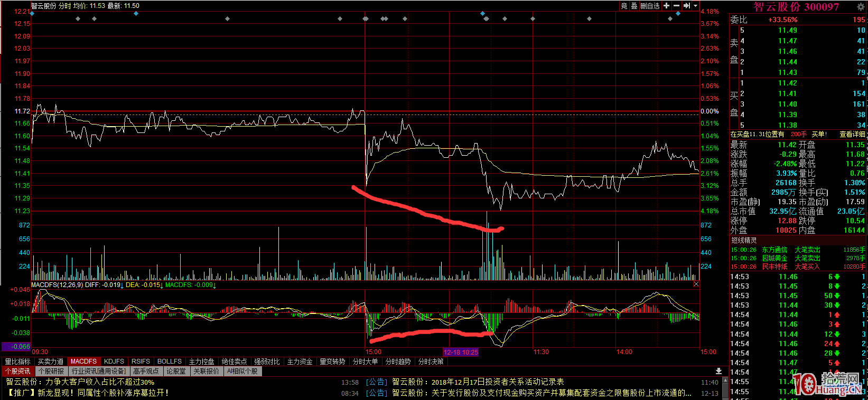Image resolution: width=868 pixels, height=400 pixels.
Task: Click the 12-18 10:25 time marker
Action: click(461, 352)
